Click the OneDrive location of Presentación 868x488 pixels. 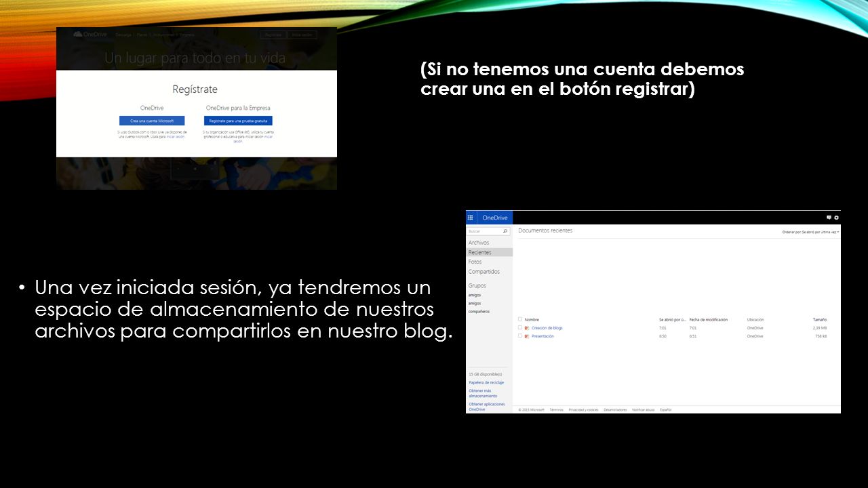755,336
